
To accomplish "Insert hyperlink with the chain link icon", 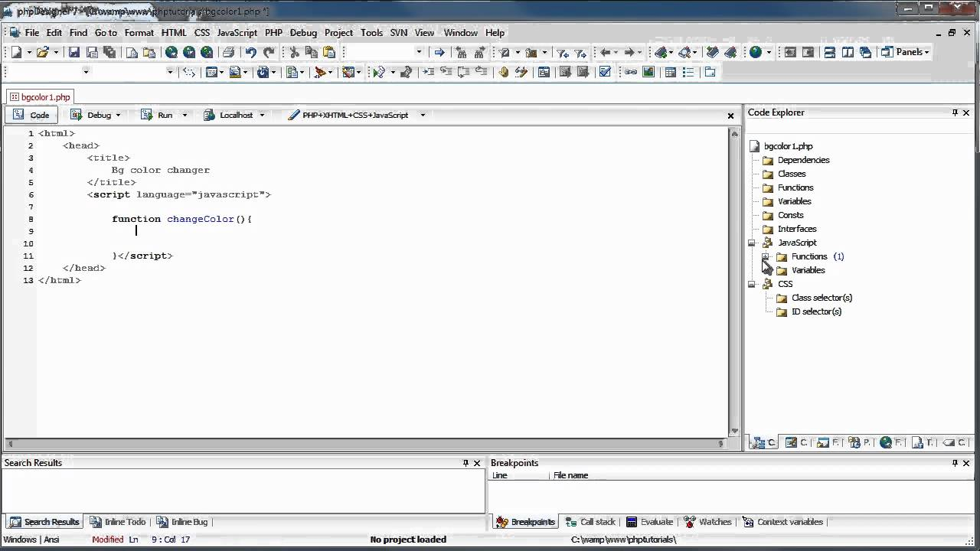I will click(631, 72).
